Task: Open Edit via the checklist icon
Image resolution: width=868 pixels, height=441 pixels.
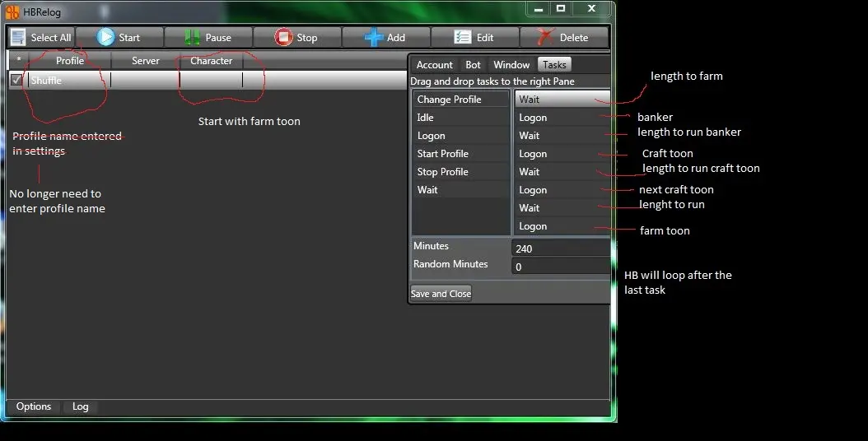Action: click(x=463, y=38)
